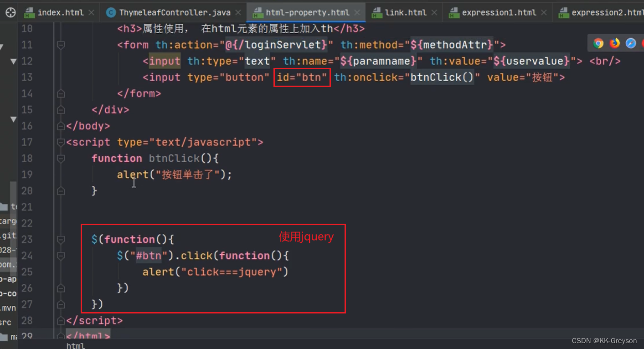The height and width of the screenshot is (349, 644).
Task: Click the body fold marker on line 16
Action: click(x=61, y=126)
